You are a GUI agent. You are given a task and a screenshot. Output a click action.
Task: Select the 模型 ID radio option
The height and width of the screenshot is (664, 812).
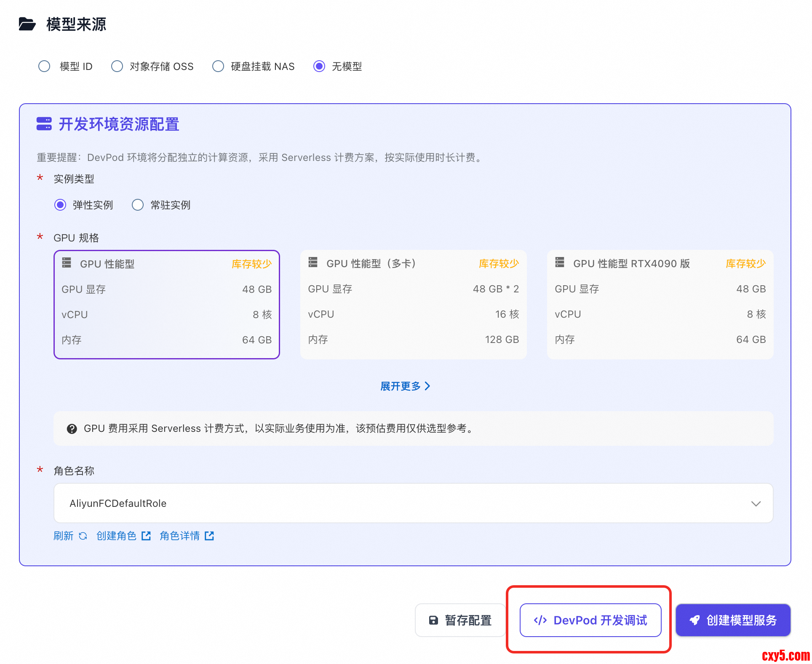point(44,67)
